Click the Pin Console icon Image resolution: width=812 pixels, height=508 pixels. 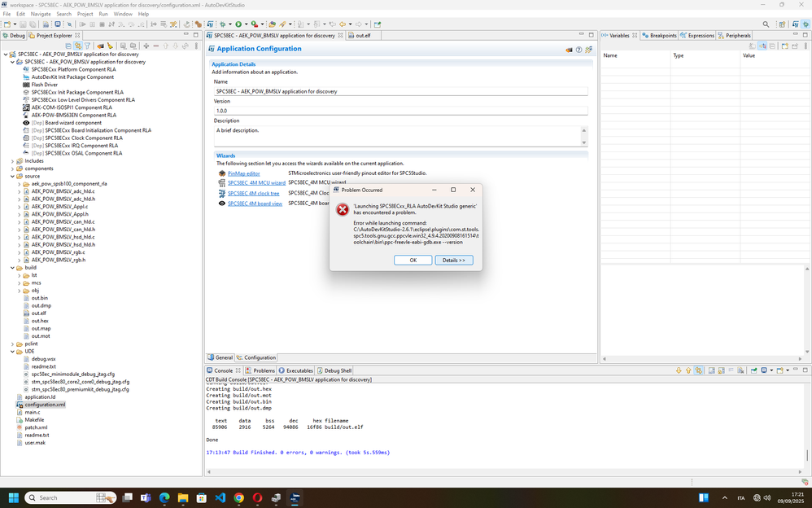[x=754, y=370]
